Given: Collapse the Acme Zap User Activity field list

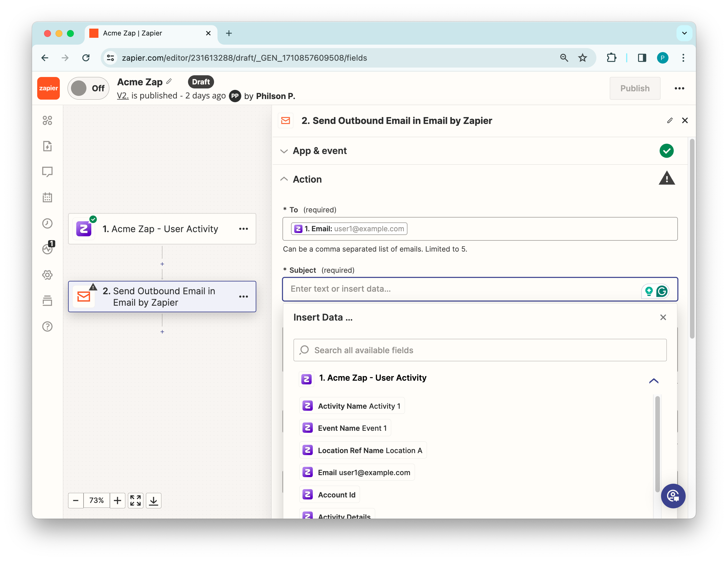Looking at the screenshot, I should tap(653, 381).
